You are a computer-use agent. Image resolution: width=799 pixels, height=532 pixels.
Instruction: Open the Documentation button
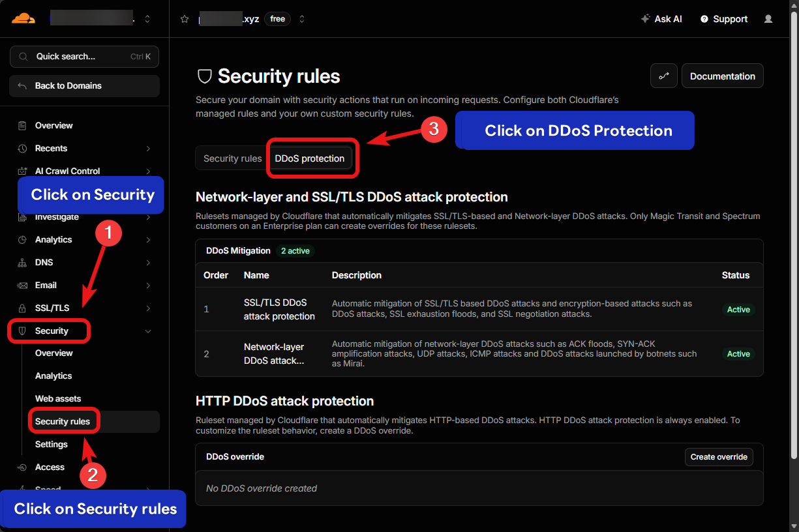[723, 76]
